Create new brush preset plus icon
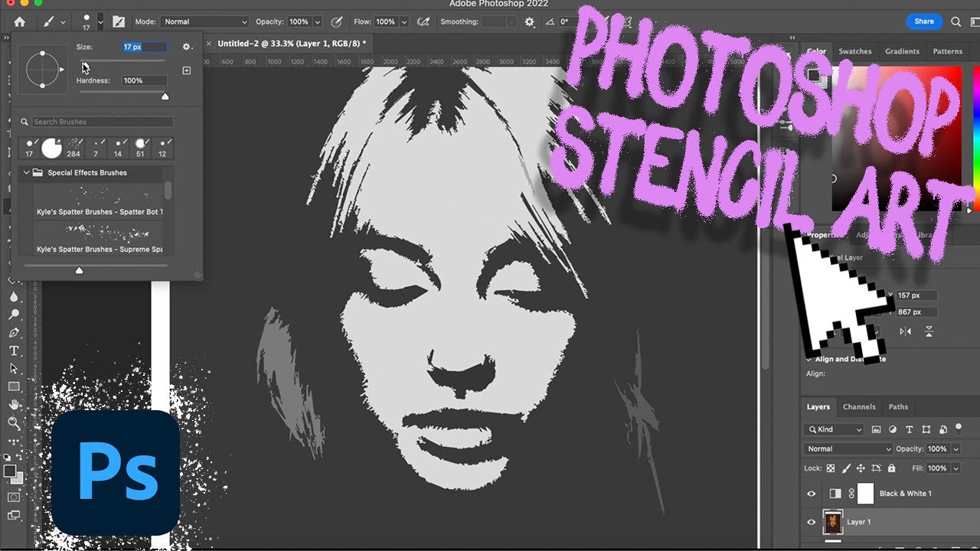The height and width of the screenshot is (551, 980). (186, 70)
